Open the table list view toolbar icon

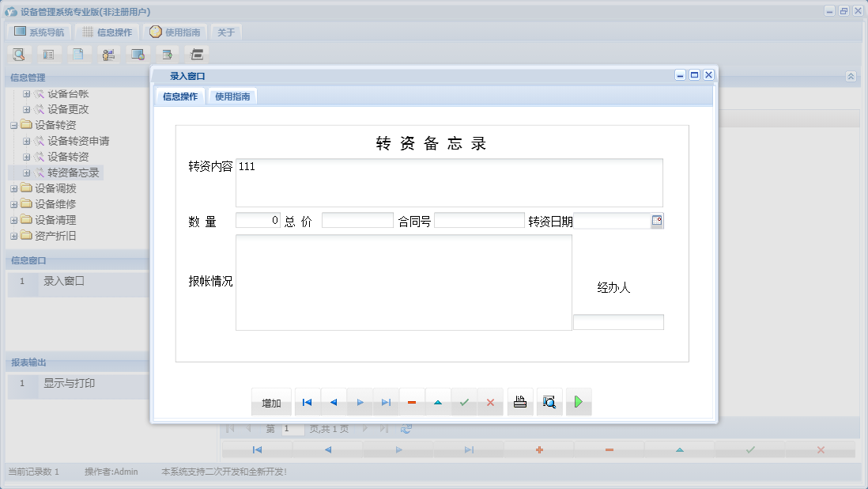pos(47,54)
